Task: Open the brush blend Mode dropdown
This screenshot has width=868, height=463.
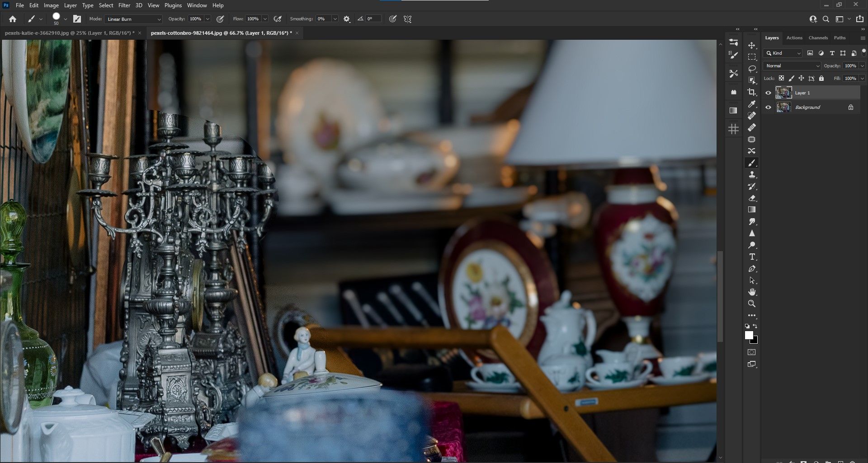Action: coord(133,19)
